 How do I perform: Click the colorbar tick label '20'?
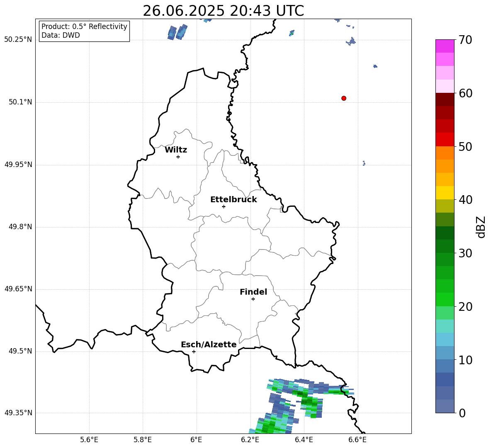click(465, 307)
